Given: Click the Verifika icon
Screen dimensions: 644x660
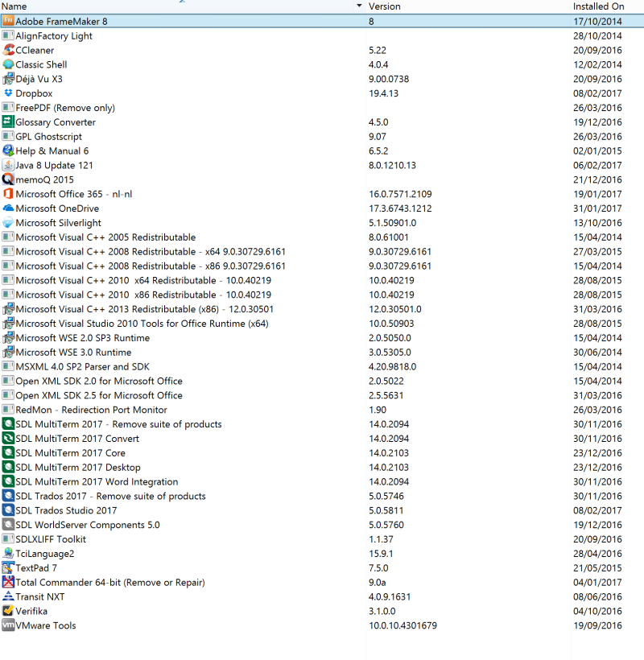Looking at the screenshot, I should pos(8,611).
